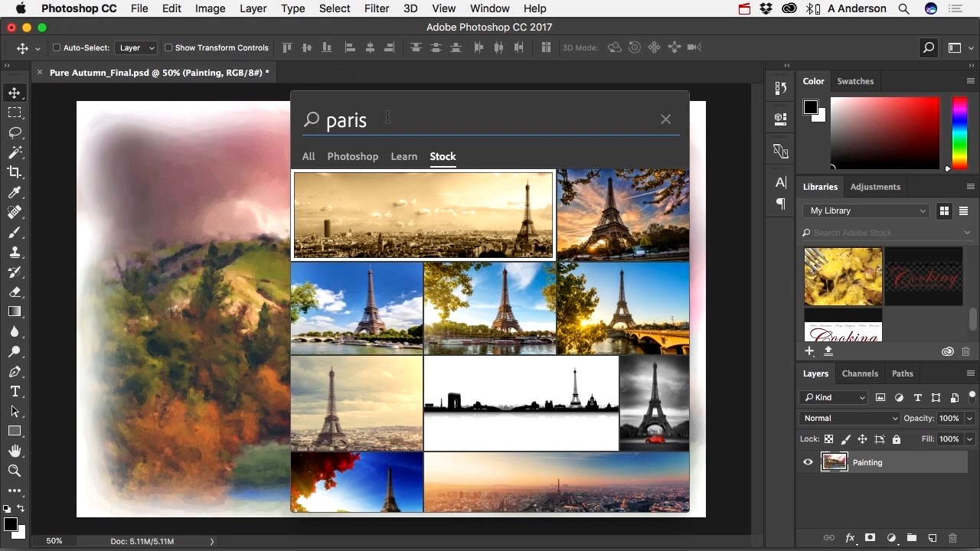Open the My Library dropdown
The width and height of the screenshot is (980, 551).
click(x=867, y=210)
